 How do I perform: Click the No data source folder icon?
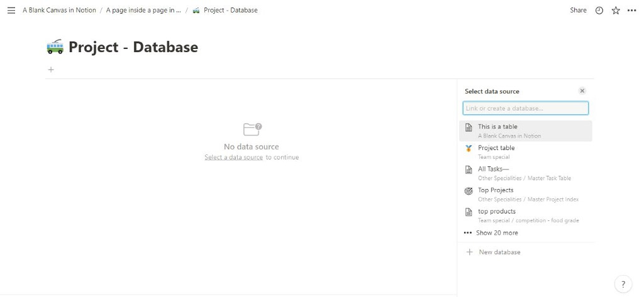click(252, 129)
